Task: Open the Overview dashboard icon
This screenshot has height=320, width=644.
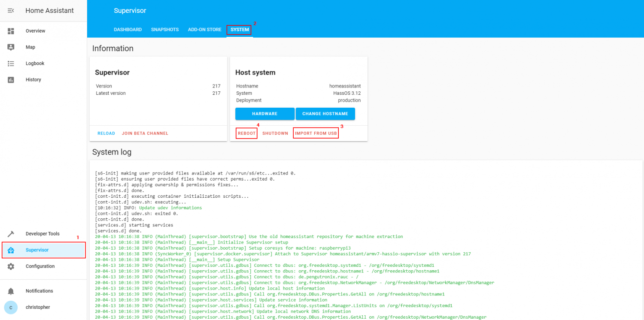Action: click(x=11, y=31)
